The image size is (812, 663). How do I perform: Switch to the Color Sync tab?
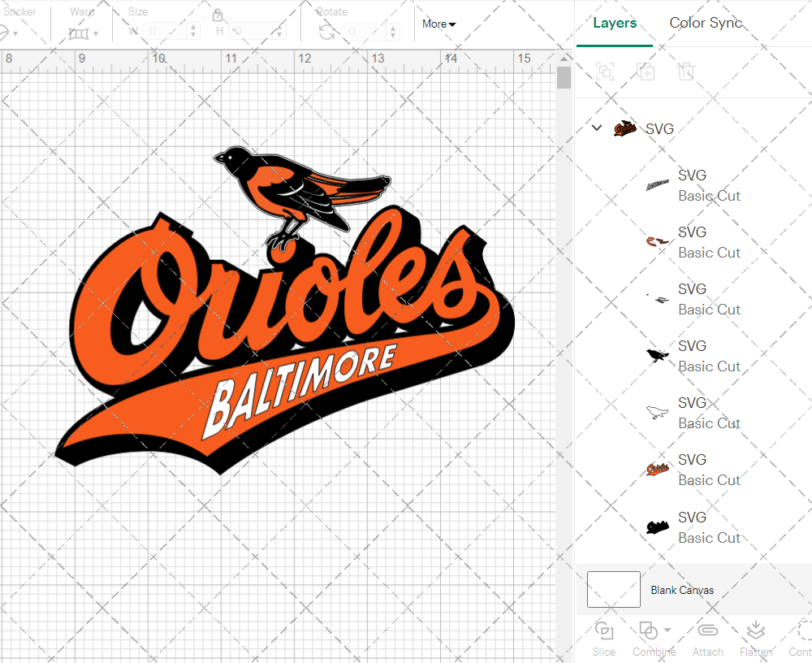coord(706,23)
